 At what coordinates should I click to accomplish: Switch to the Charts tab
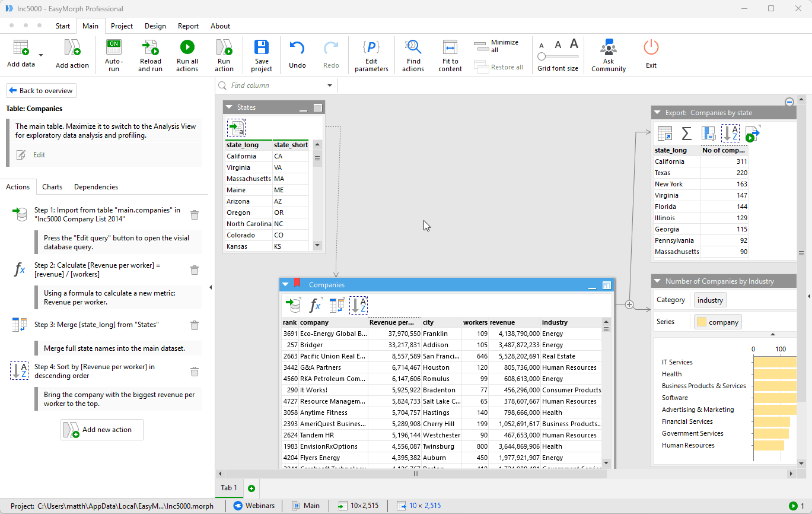pos(52,186)
